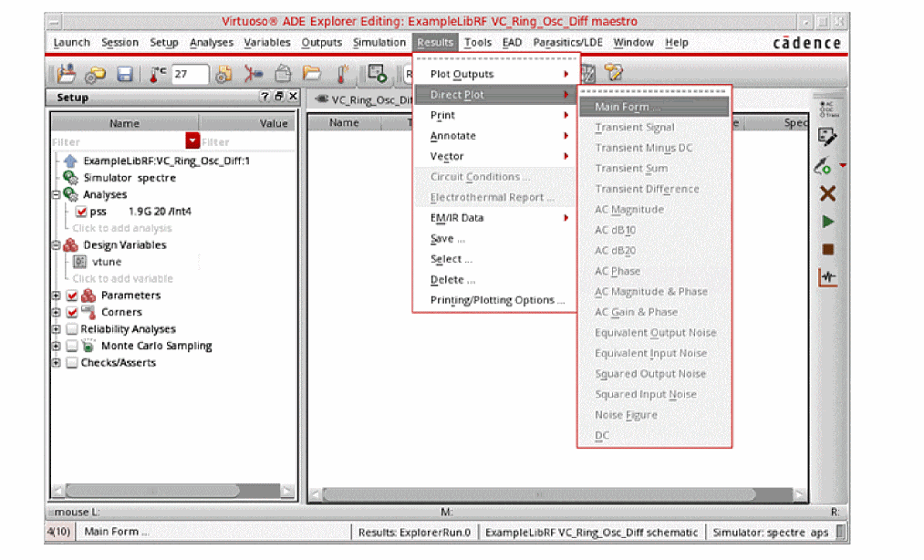
Task: Click the save floppy disk icon
Action: tap(124, 74)
